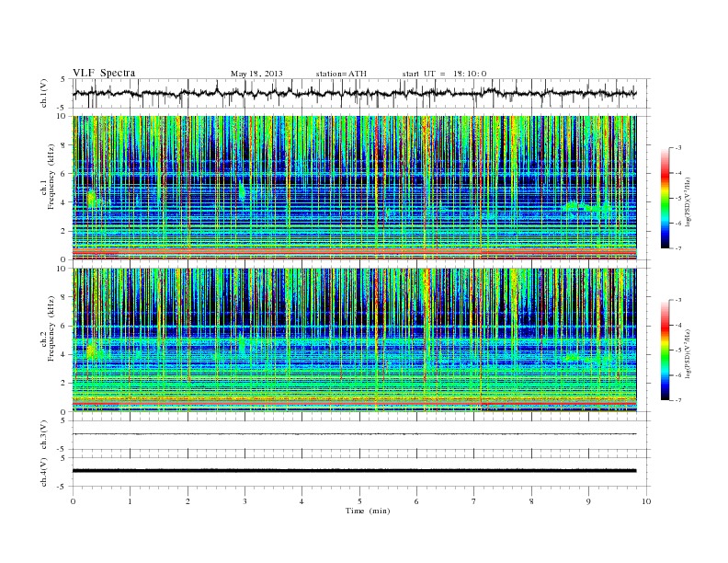Click the "Time (min)" axis label
The width and height of the screenshot is (728, 563).
tap(368, 511)
